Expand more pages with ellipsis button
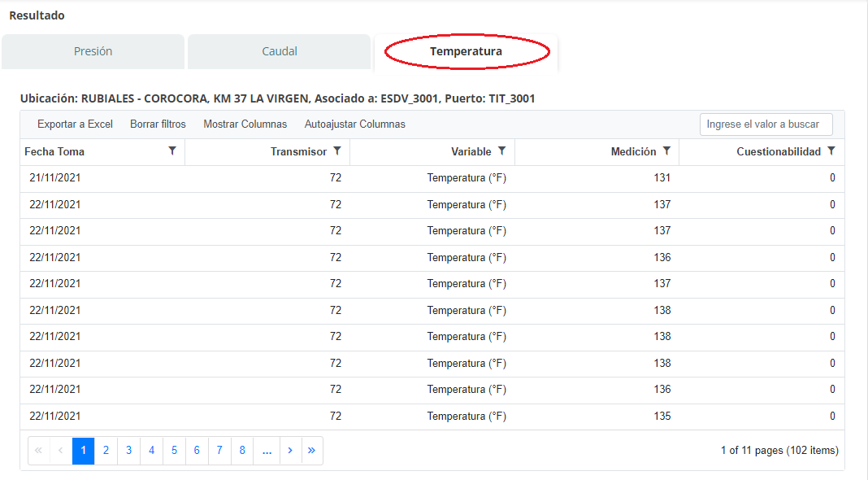 pyautogui.click(x=267, y=451)
